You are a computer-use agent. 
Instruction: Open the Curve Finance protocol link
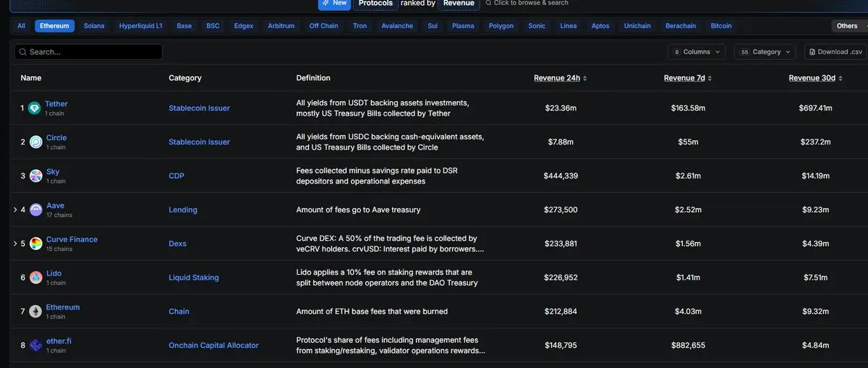tap(72, 239)
